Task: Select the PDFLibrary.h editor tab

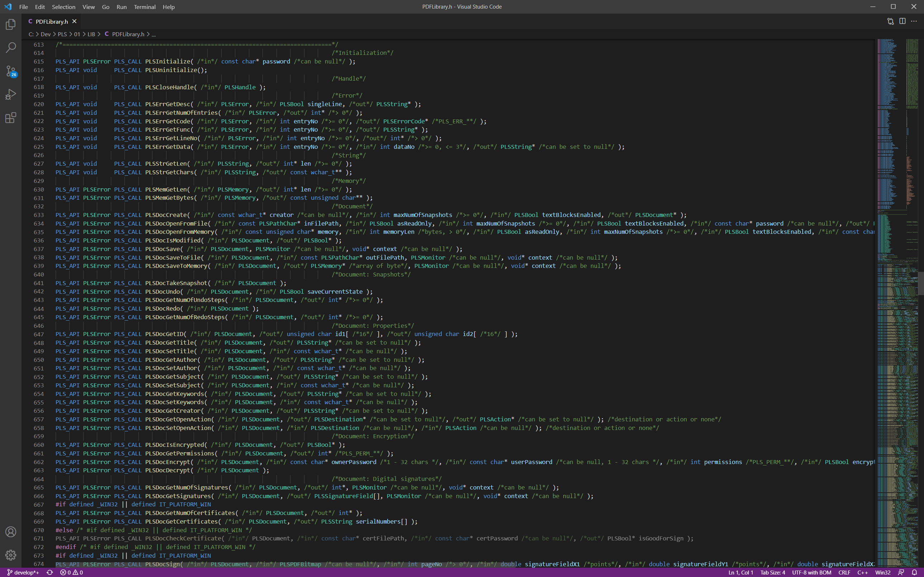Action: (52, 22)
